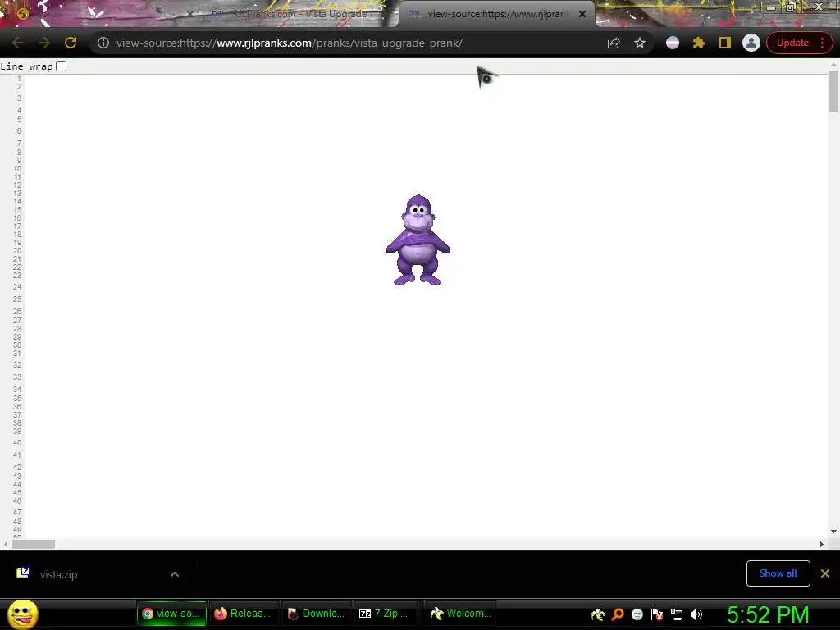Expand the vista.zip download options chevron
Viewport: 840px width, 630px height.
click(175, 574)
